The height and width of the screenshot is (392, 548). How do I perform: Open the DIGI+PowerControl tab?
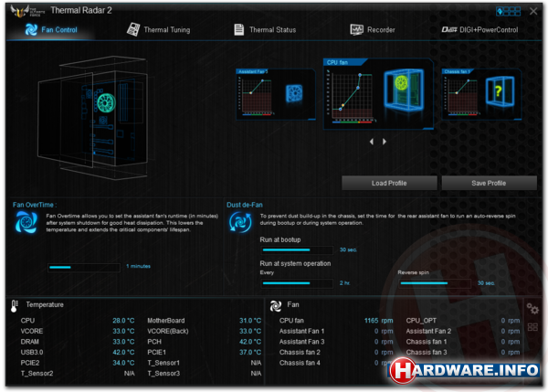479,30
